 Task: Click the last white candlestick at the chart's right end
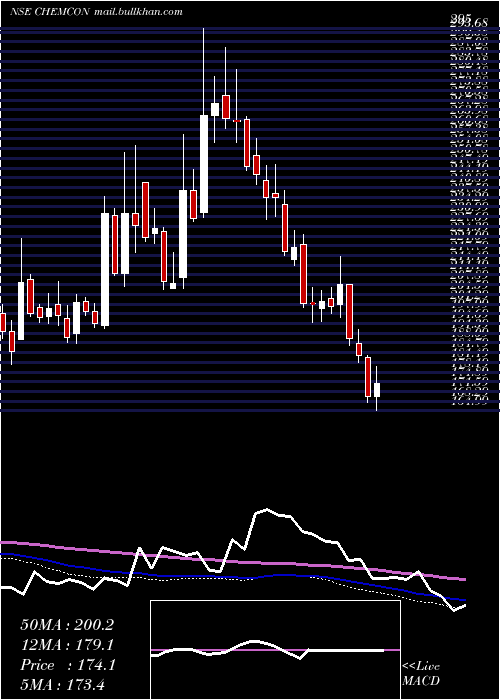point(377,390)
